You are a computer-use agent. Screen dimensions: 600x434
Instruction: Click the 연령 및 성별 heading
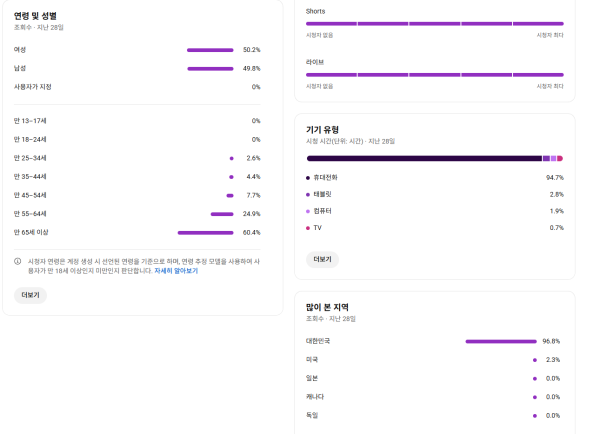(35, 16)
